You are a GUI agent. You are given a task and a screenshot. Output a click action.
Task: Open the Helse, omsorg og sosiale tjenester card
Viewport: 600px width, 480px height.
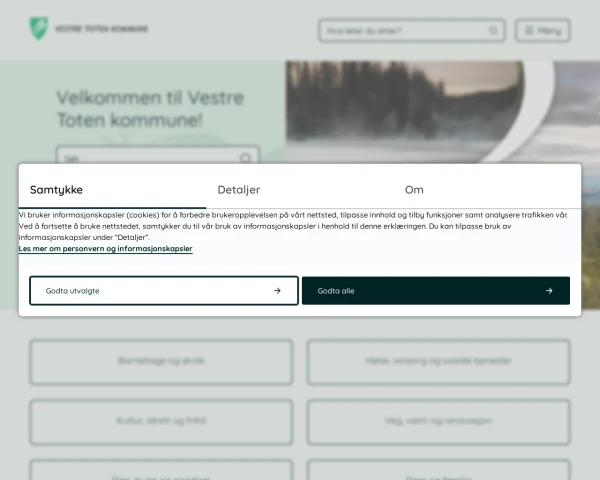439,361
